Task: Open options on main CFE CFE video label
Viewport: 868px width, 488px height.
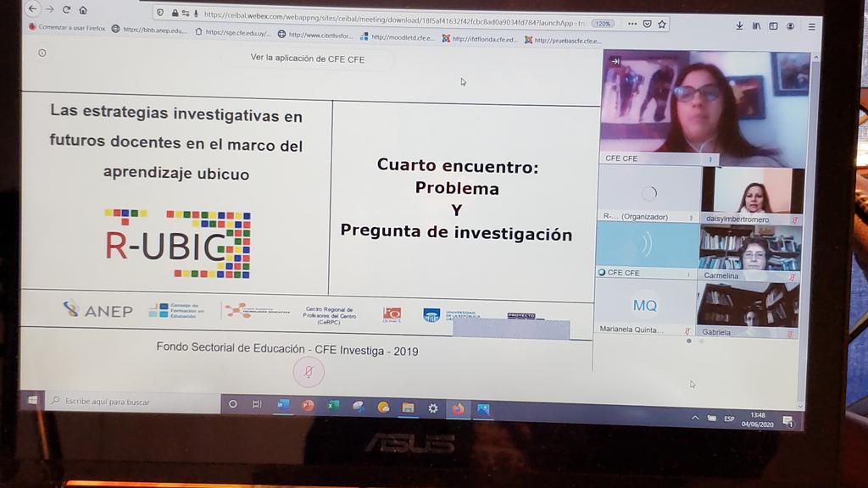Action: (x=711, y=159)
